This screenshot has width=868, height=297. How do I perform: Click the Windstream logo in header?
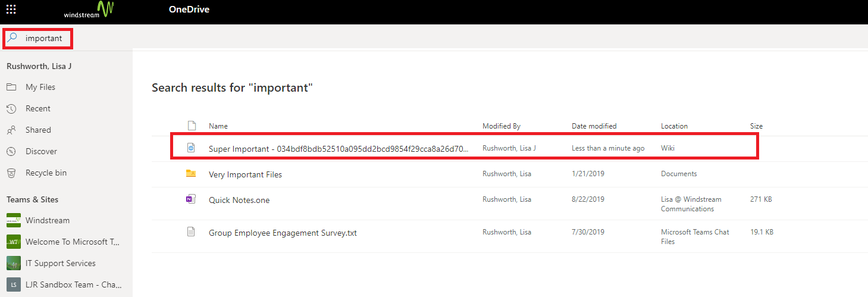pos(88,10)
